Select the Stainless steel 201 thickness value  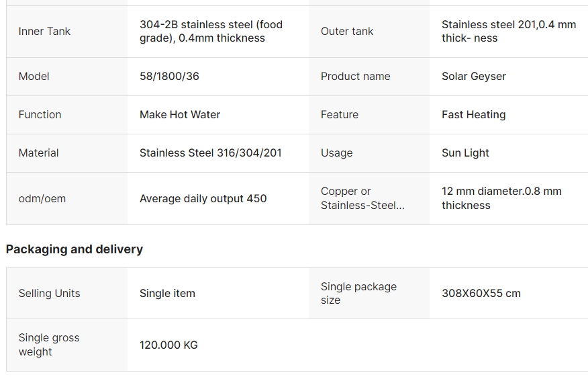509,31
